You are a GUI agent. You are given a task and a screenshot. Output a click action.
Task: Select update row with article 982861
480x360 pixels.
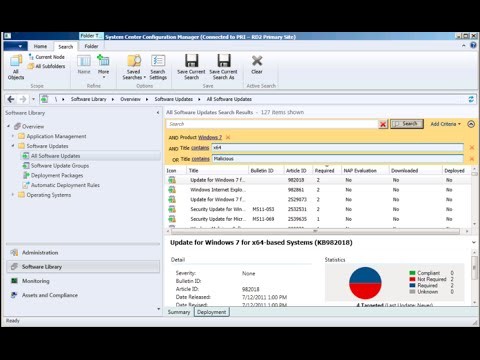click(318, 190)
